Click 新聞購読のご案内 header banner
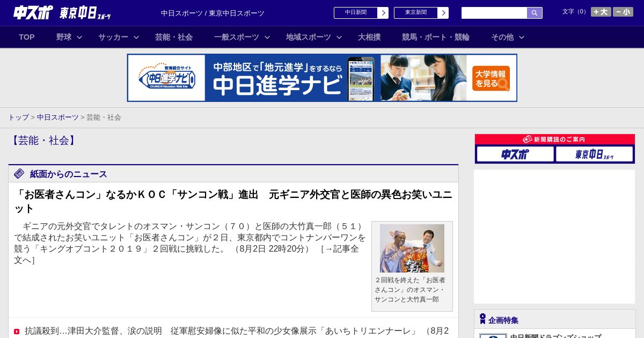 tap(555, 139)
